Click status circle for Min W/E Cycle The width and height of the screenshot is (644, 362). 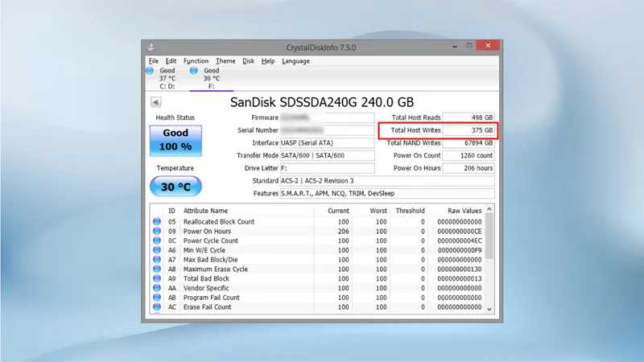pyautogui.click(x=157, y=250)
